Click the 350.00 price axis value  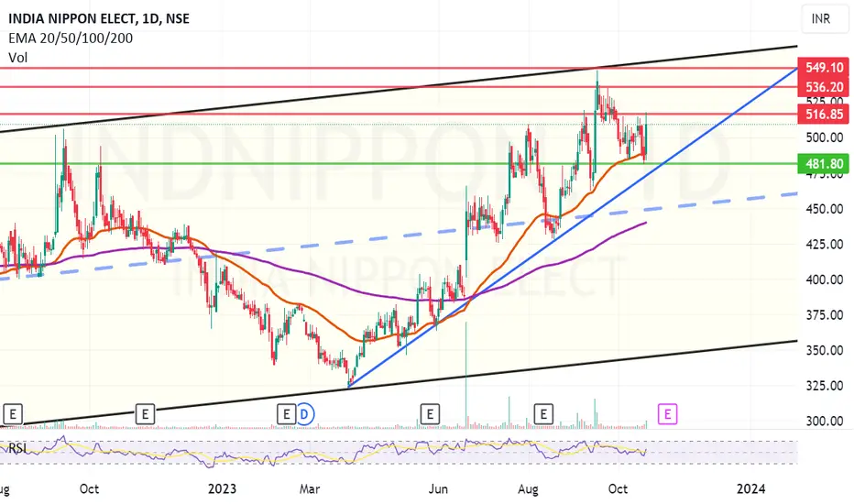coord(824,350)
